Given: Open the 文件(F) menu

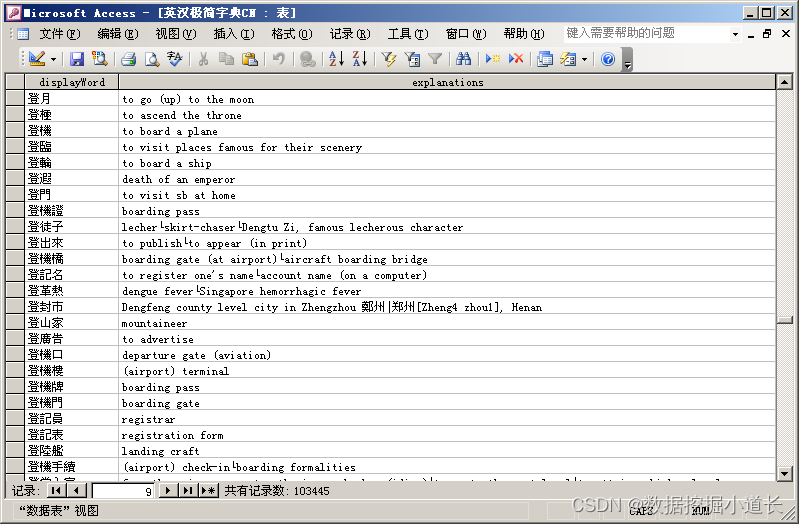Looking at the screenshot, I should point(60,34).
